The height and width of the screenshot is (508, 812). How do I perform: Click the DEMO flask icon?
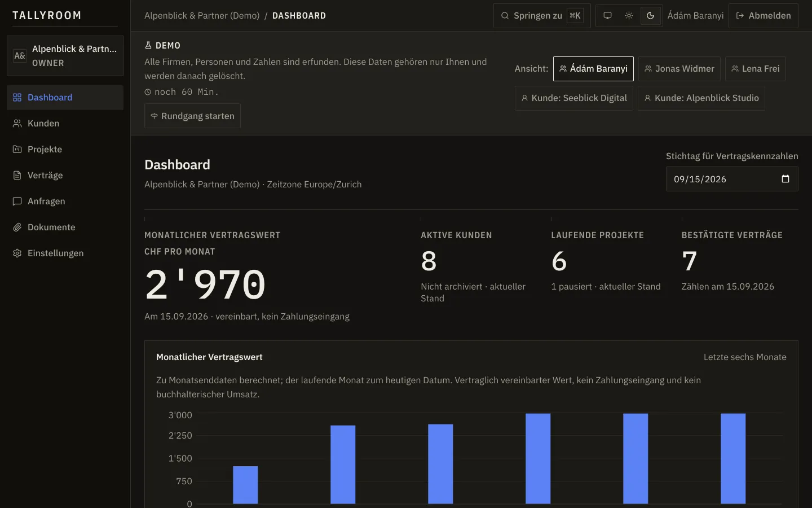[148, 46]
